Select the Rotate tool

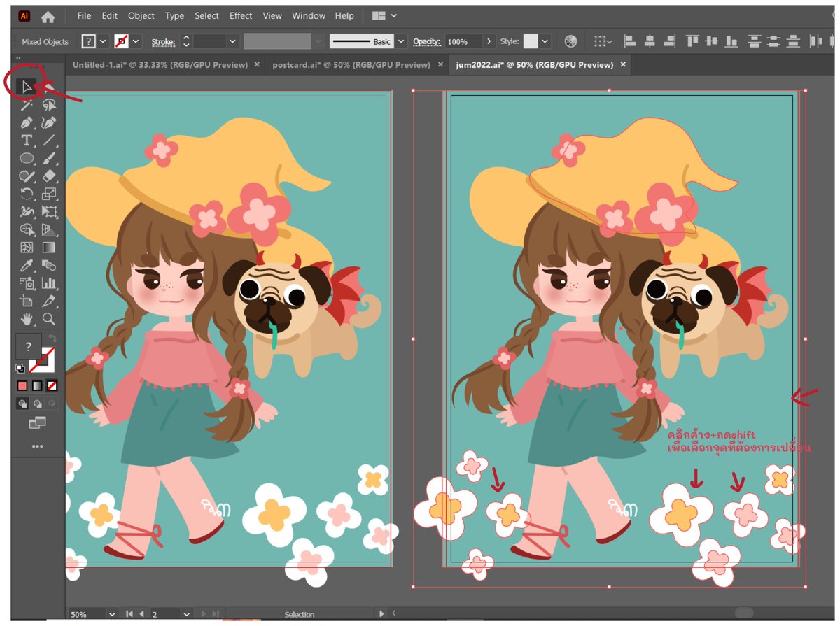(27, 194)
